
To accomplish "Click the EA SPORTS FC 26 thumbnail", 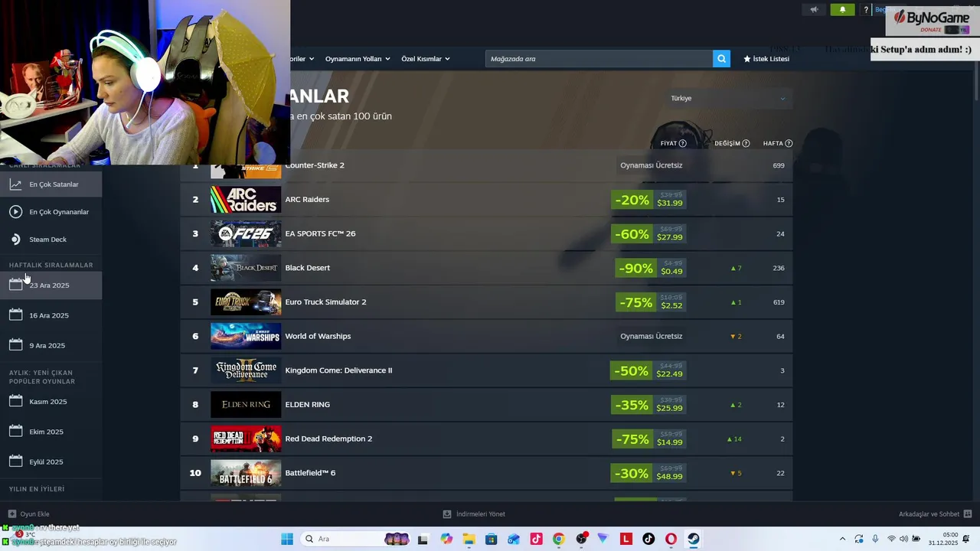I will pos(246,233).
